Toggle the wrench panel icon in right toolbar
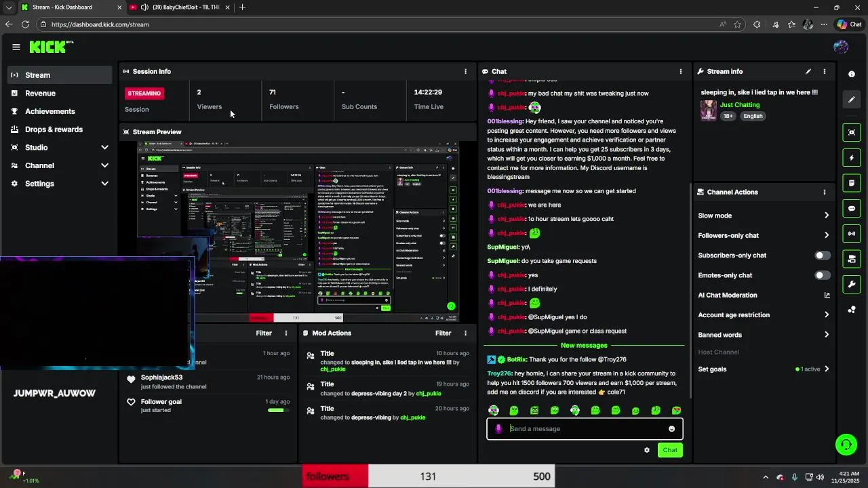The height and width of the screenshot is (488, 868). click(852, 284)
